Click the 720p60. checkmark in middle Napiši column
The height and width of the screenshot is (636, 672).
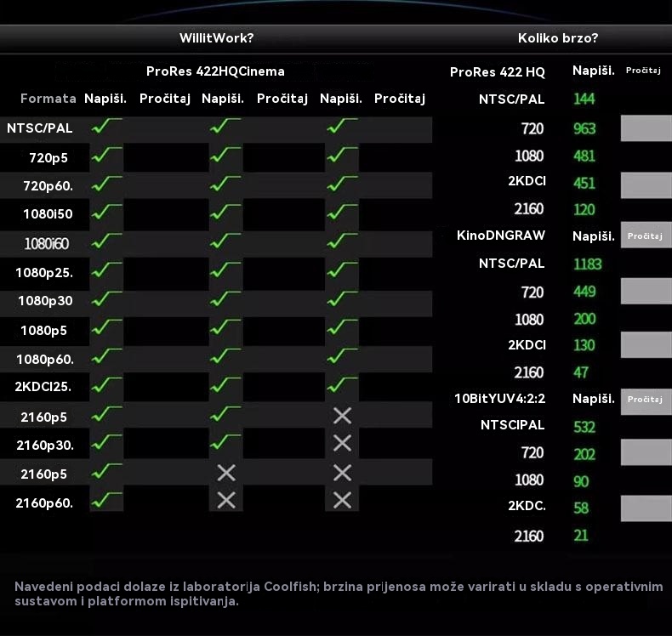[x=225, y=184]
